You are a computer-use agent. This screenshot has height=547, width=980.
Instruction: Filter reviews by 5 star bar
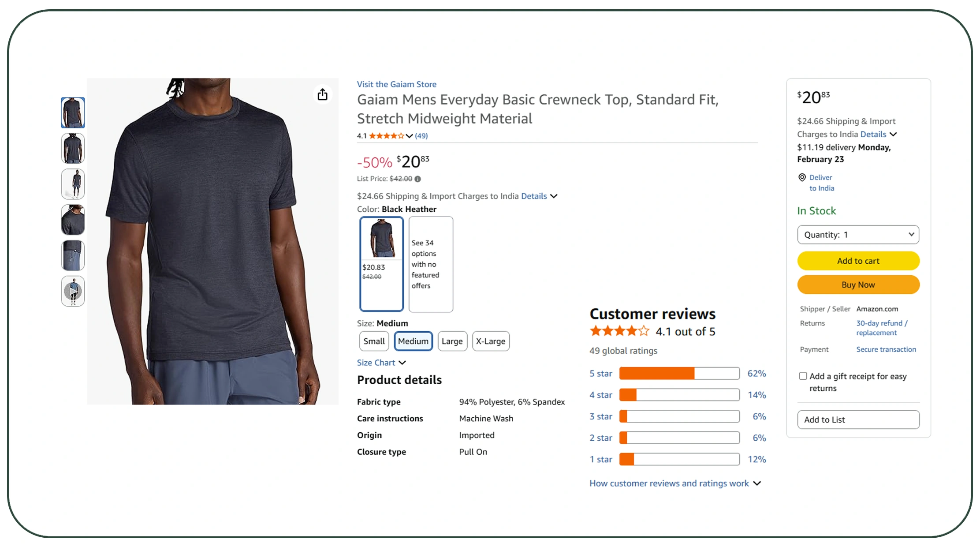[679, 374]
